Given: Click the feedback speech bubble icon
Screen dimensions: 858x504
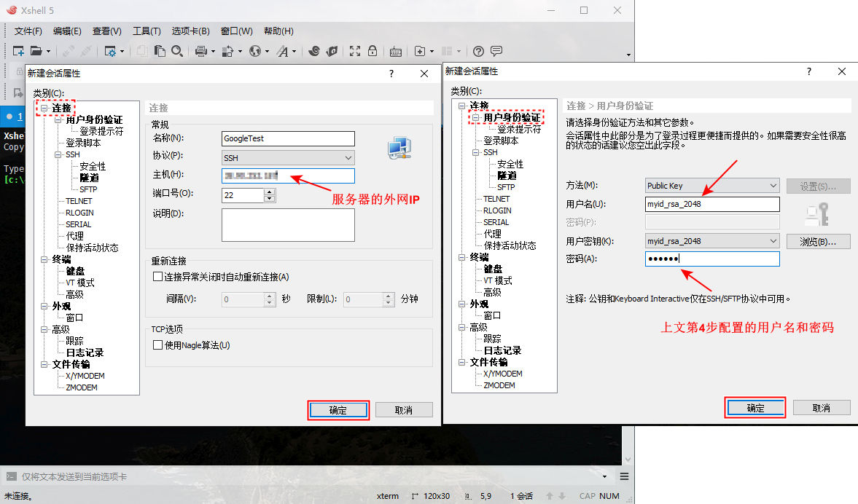Looking at the screenshot, I should 496,51.
